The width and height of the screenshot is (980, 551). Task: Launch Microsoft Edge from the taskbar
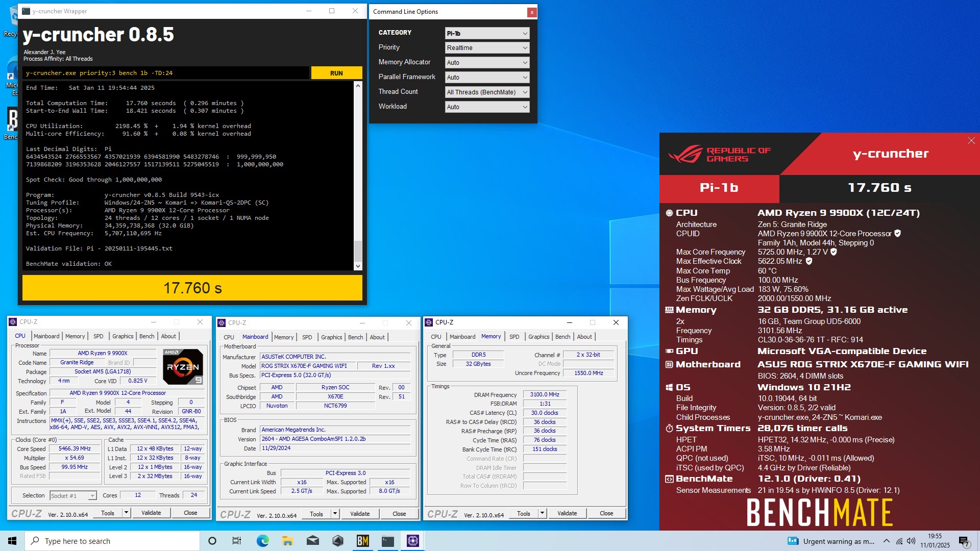pyautogui.click(x=262, y=541)
